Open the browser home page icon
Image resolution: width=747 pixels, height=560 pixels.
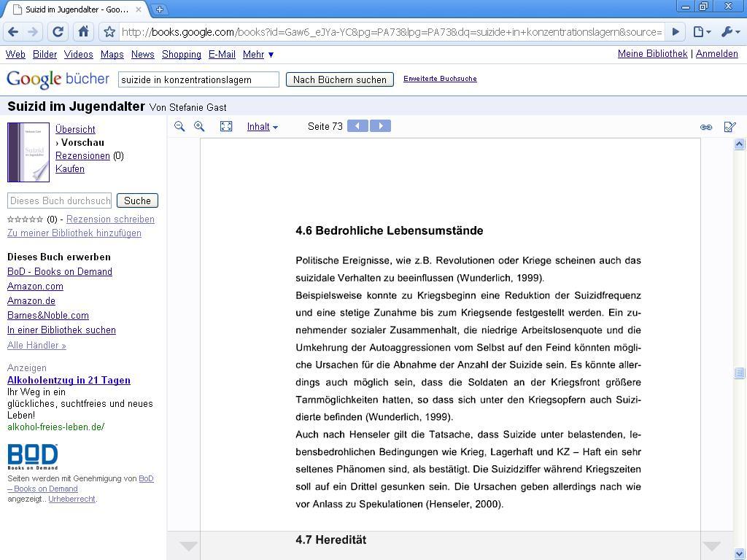[x=83, y=32]
